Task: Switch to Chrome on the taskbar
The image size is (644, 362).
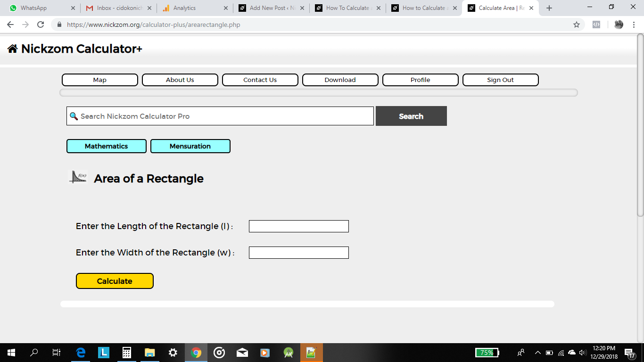Action: (196, 353)
